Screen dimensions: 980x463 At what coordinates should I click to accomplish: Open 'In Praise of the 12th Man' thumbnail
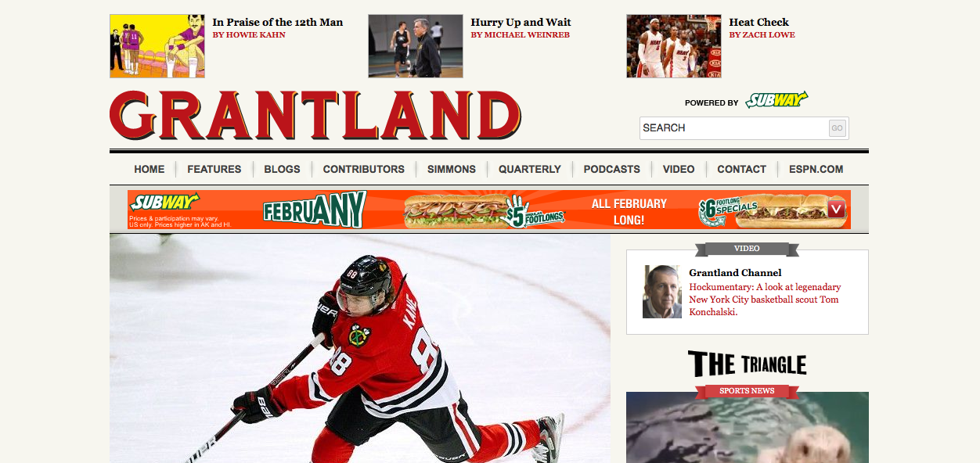(157, 46)
